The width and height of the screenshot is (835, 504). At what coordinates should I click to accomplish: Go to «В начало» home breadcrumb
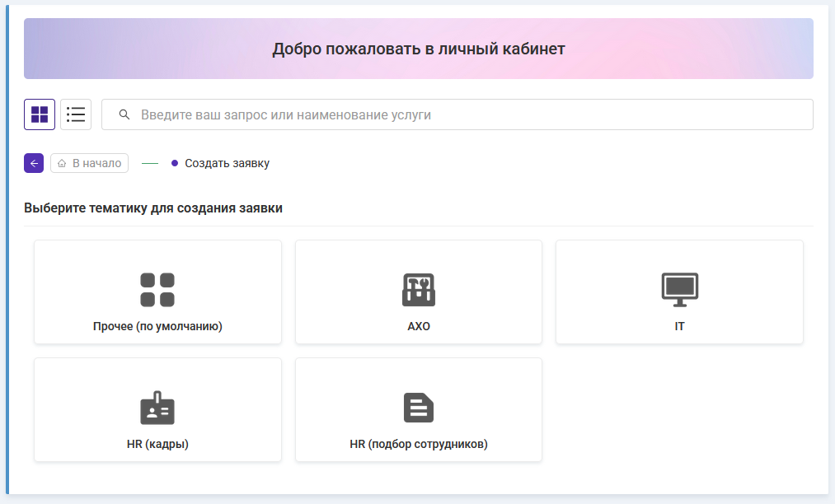tap(90, 163)
